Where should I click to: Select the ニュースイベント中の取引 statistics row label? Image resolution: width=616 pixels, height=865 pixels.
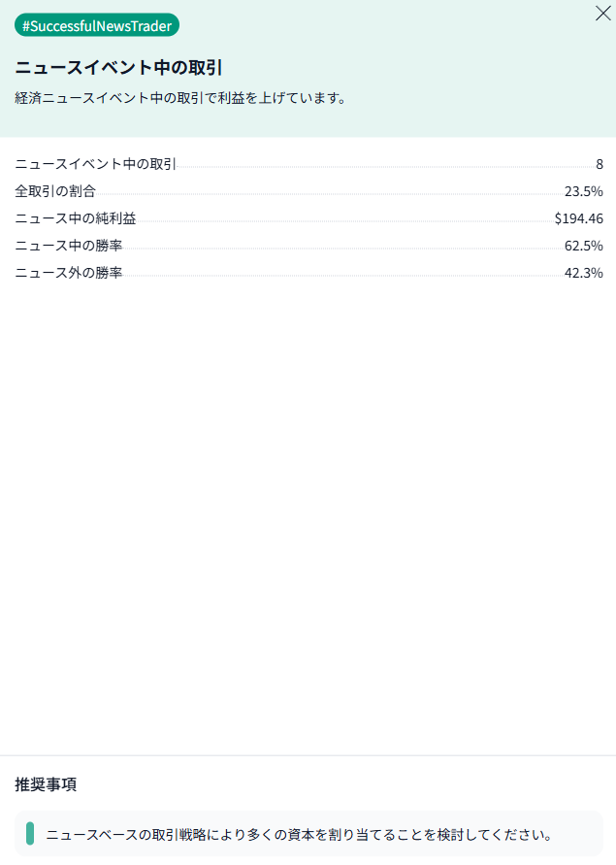[96, 164]
